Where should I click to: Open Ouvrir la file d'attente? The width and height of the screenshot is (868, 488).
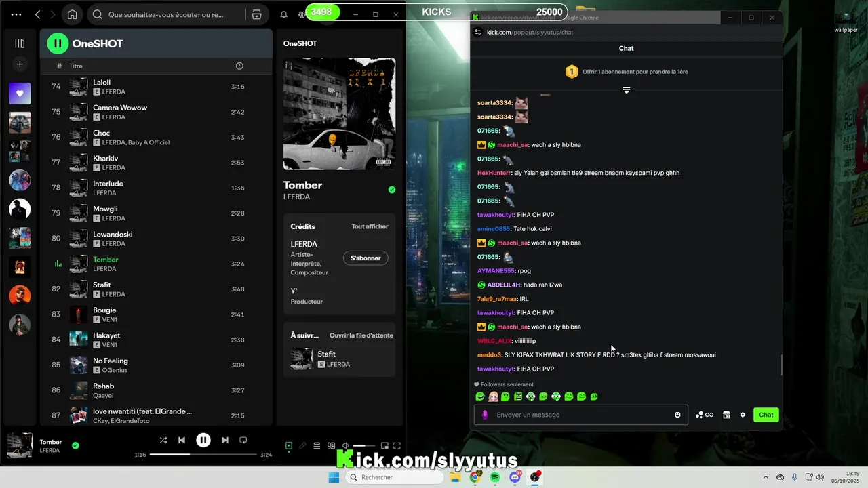click(361, 335)
